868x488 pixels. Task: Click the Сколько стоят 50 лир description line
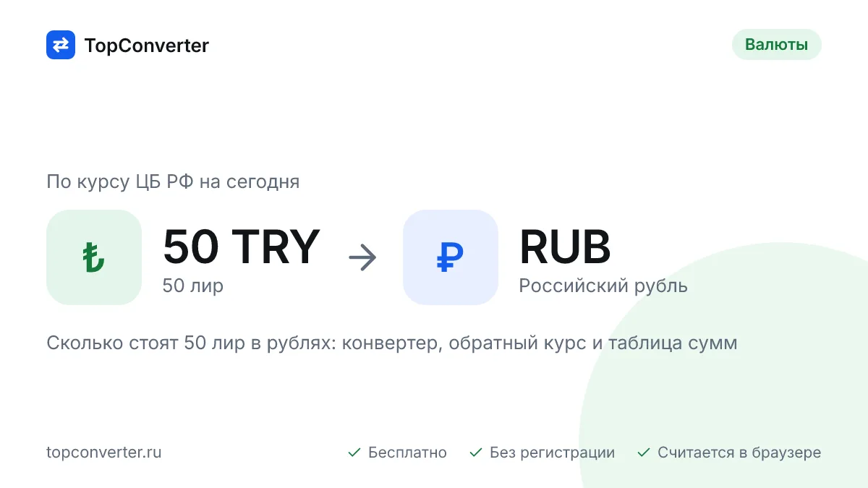tap(392, 343)
